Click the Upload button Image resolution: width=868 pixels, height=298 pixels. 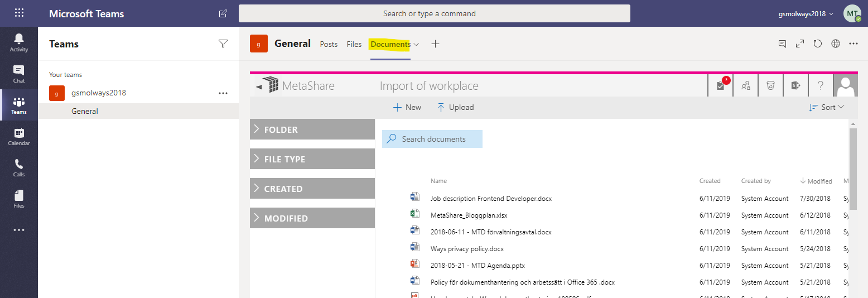click(x=455, y=107)
